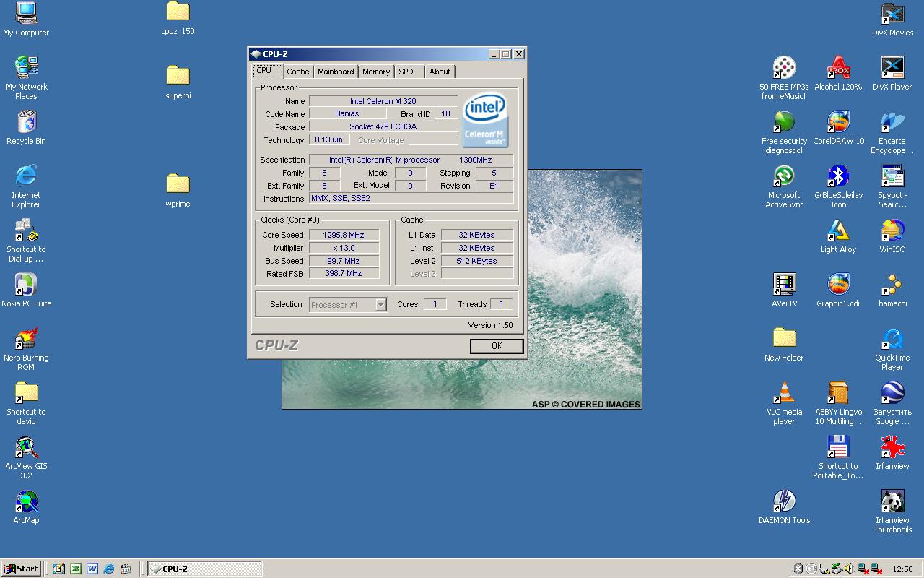Select the WinISO icon
The width and height of the screenshot is (924, 578).
coord(892,236)
